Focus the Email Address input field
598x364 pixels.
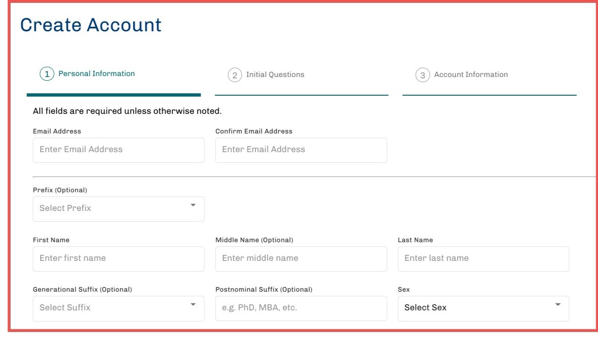[119, 150]
